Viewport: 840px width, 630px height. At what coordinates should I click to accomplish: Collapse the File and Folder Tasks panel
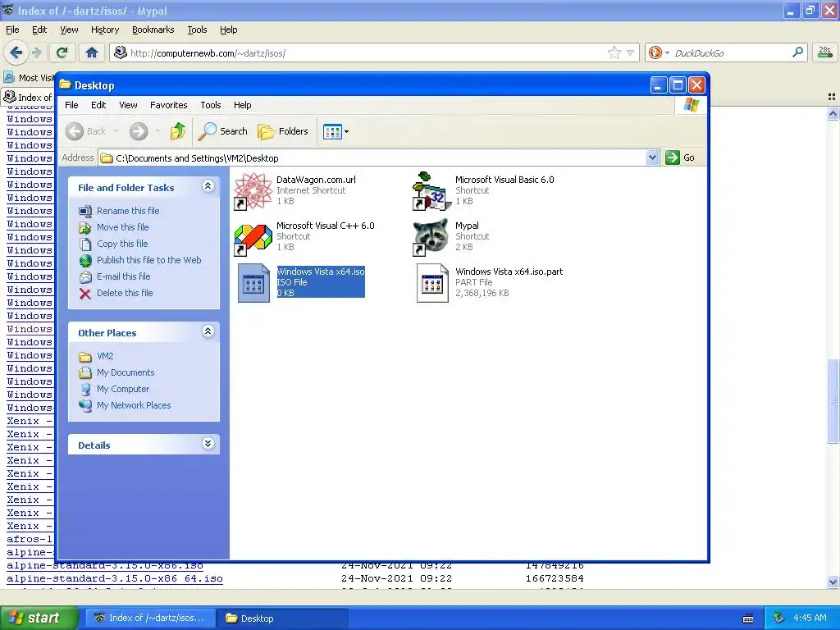[208, 186]
